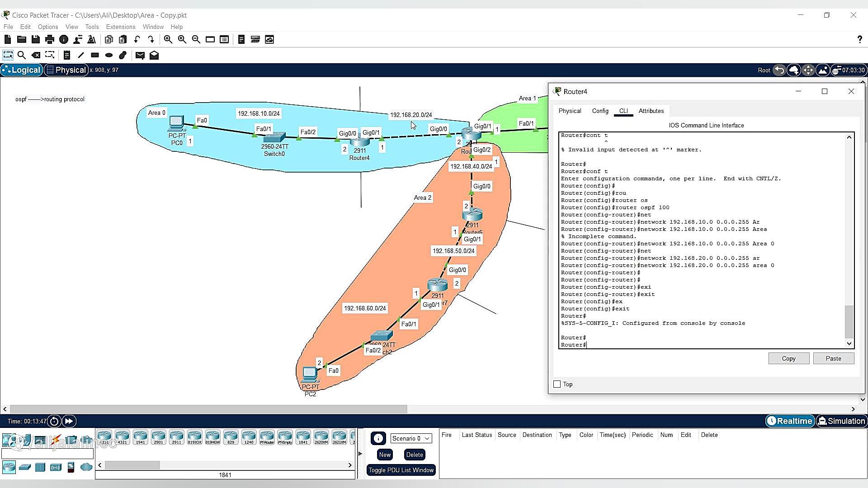
Task: Click the Fast Forward Time button
Action: point(69,421)
